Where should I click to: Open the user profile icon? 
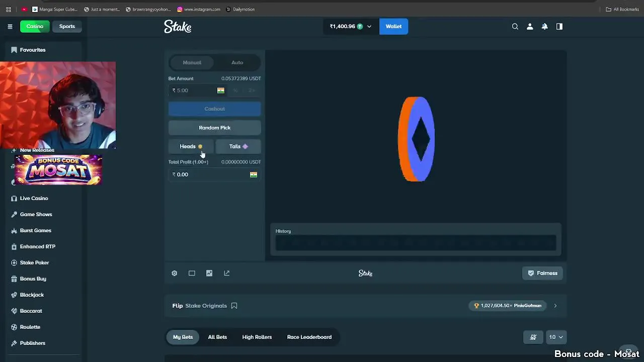530,27
